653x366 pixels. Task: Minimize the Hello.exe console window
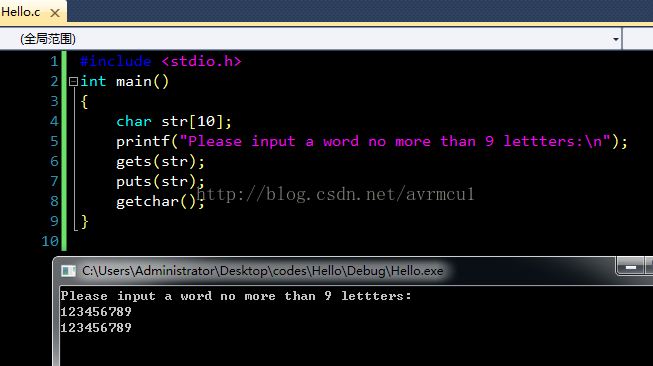(x=631, y=267)
